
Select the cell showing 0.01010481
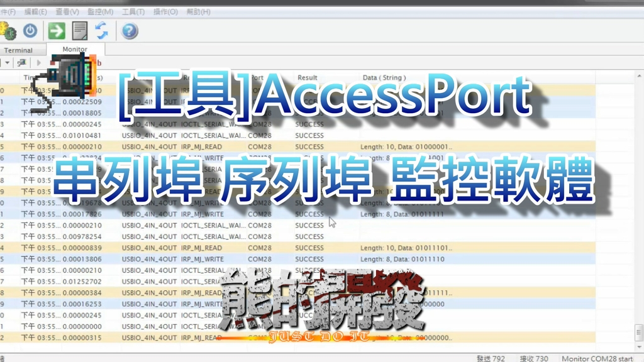[x=82, y=136]
